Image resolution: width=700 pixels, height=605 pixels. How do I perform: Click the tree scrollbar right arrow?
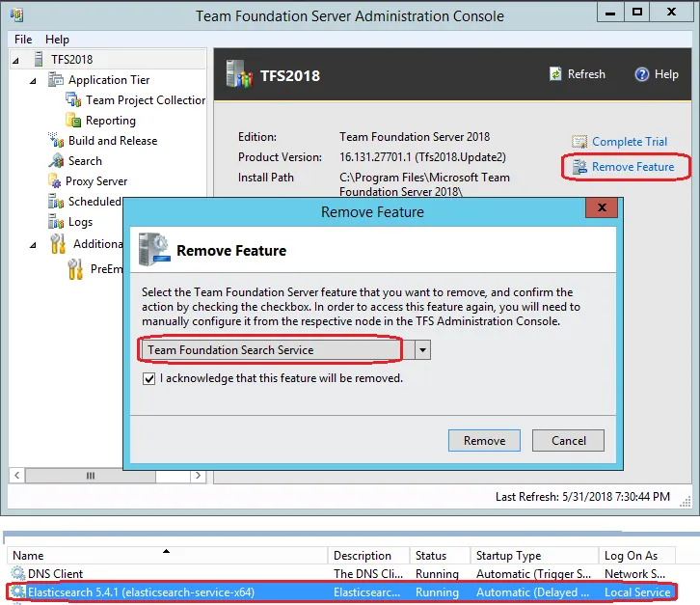pos(198,476)
